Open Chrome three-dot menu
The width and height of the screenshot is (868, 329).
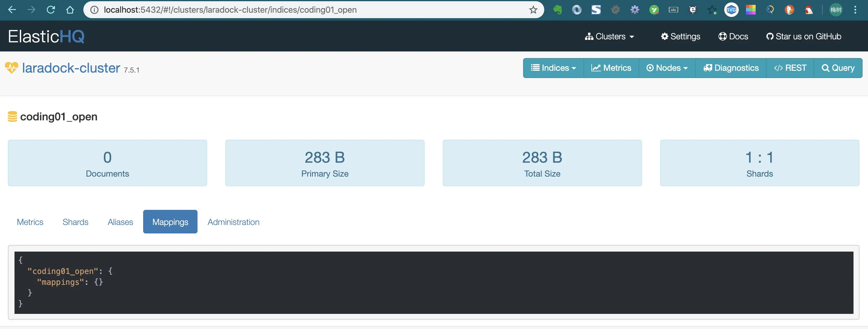tap(855, 10)
